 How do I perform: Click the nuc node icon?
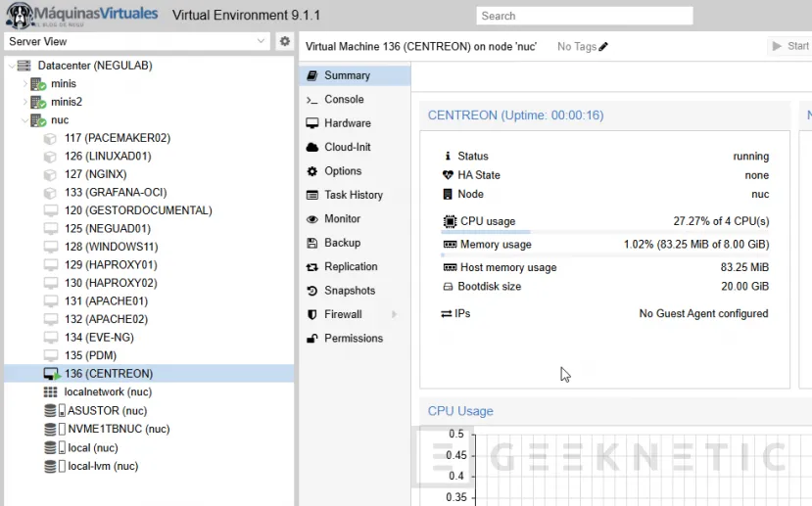[x=38, y=120]
